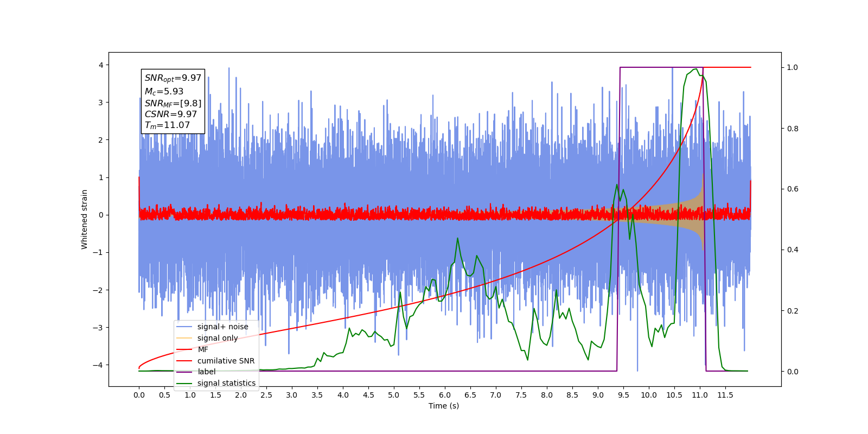Click the x-axis tick label 2.5
Viewport: 868px width, 434px height.
266,395
